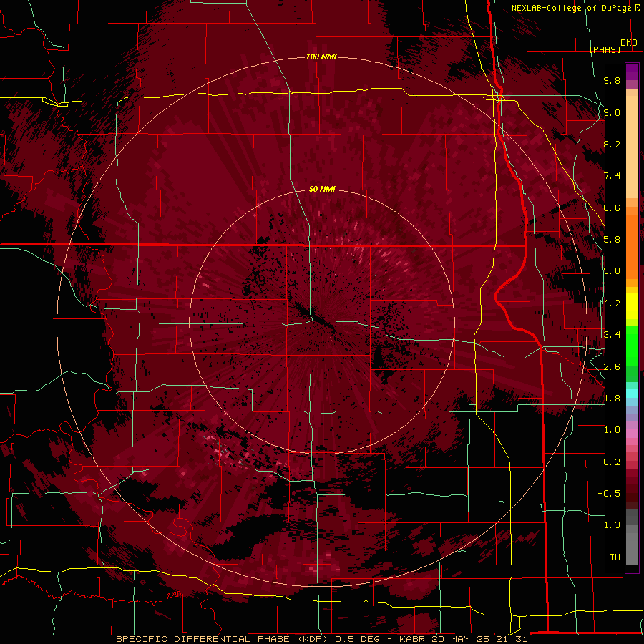
Task: Click the DKD label above the color scale
Action: click(629, 43)
